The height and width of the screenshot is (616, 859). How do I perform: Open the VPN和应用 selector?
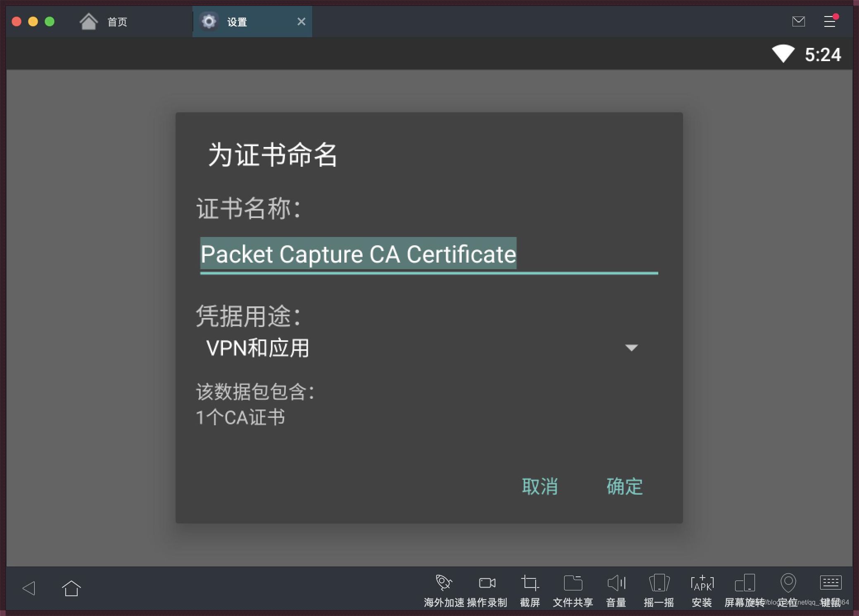pos(423,348)
